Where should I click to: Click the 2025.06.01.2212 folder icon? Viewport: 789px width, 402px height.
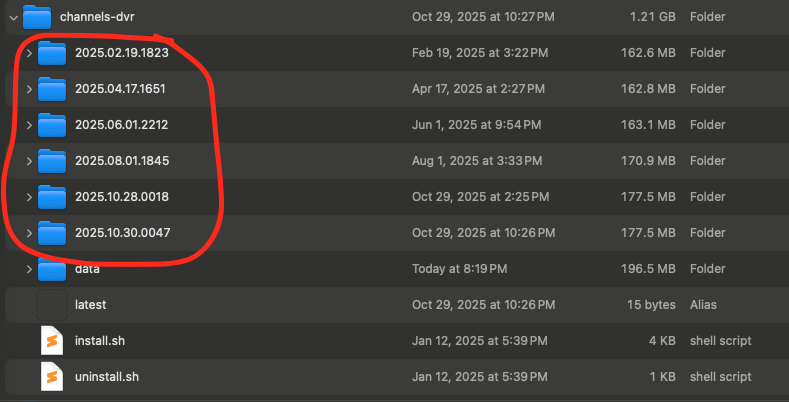52,125
